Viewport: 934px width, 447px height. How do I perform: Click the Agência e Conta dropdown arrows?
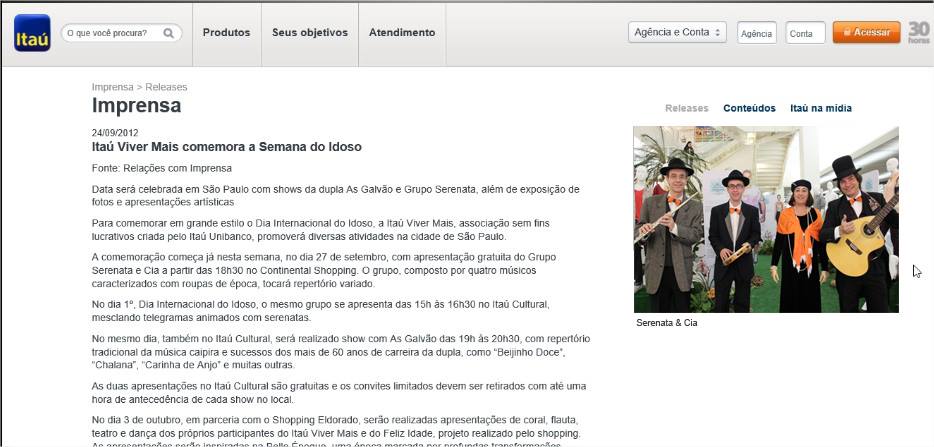click(717, 32)
